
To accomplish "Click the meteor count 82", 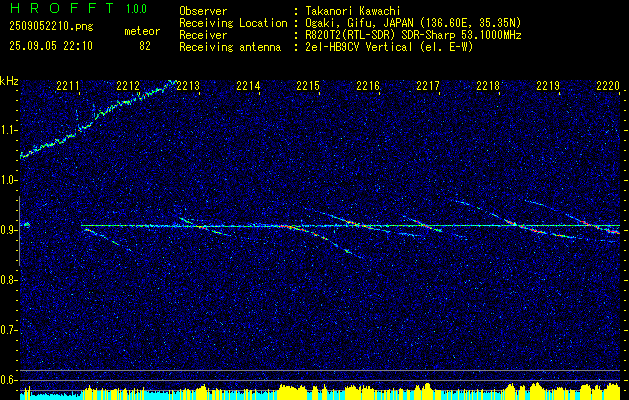I will [x=144, y=46].
